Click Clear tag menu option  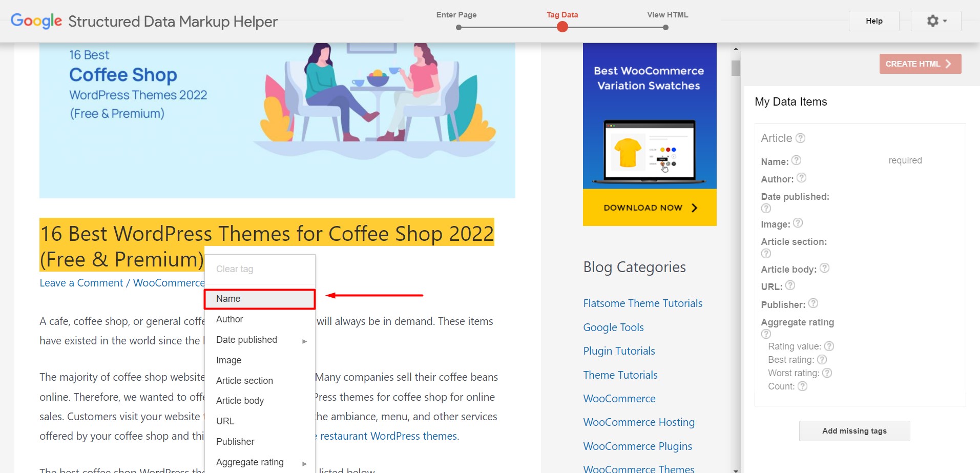260,269
